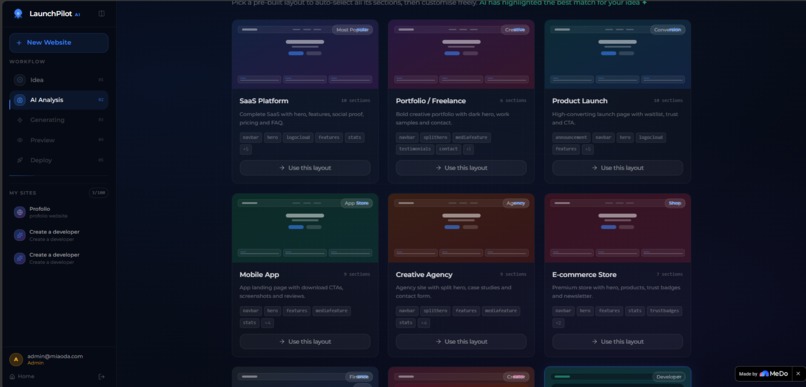The image size is (806, 387).
Task: Collapse the sidebar using the panel toggle icon
Action: [101, 14]
